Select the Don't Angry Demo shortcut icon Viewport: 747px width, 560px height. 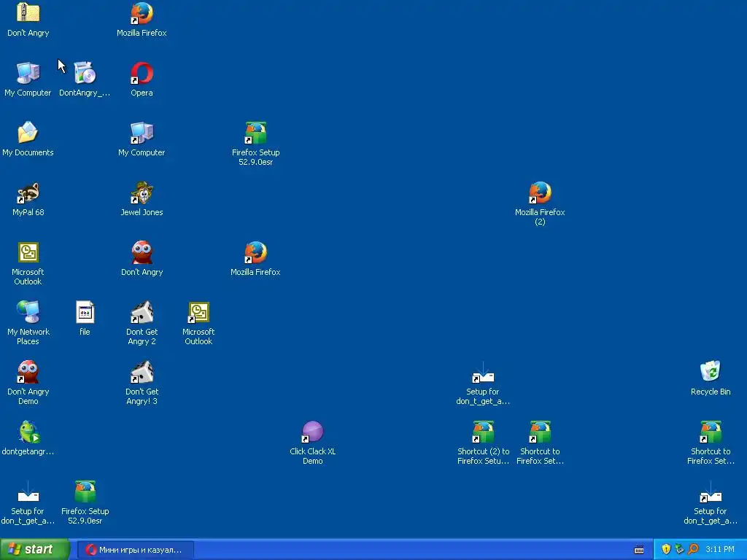coord(28,372)
